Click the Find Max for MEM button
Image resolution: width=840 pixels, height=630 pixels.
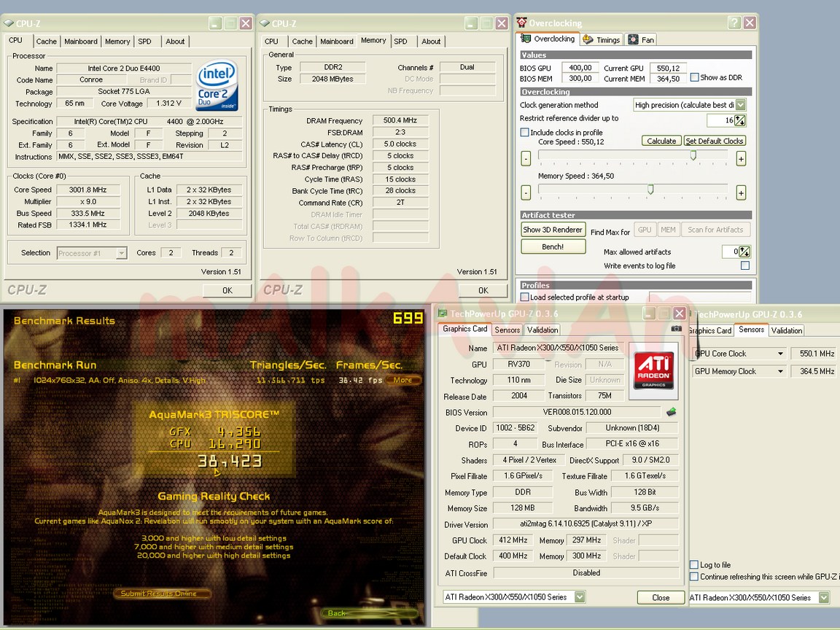(667, 229)
